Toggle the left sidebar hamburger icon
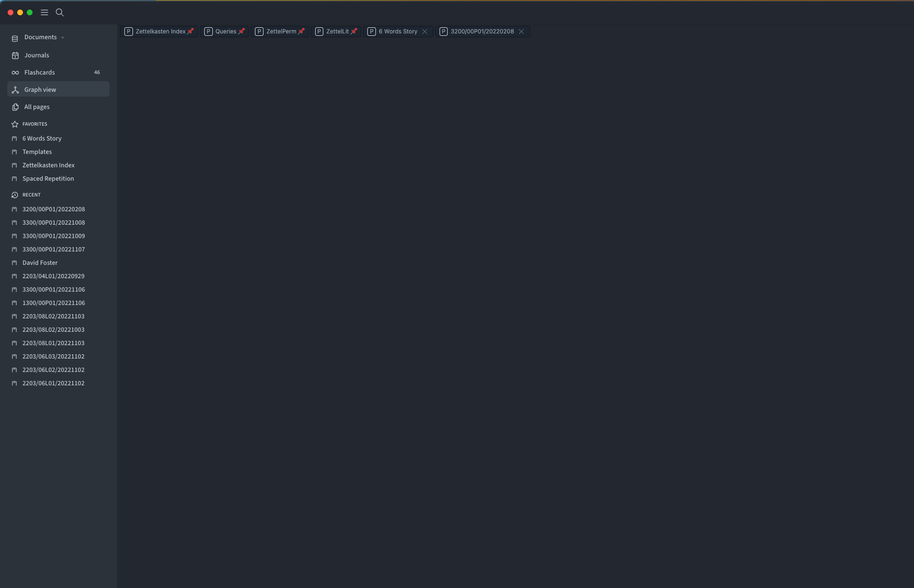Screen dimensions: 914x588 44,12
